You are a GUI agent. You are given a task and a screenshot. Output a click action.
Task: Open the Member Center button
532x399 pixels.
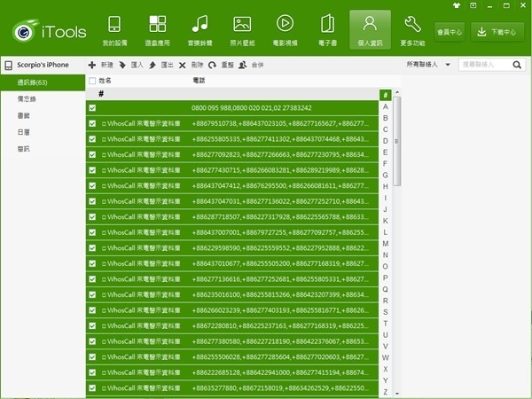pos(450,32)
